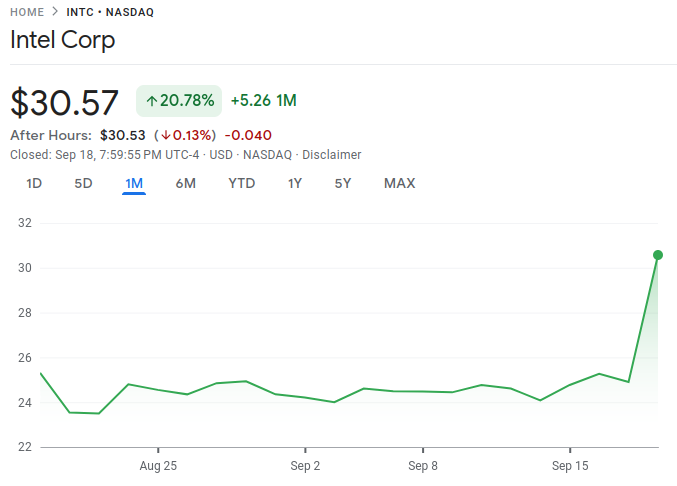The width and height of the screenshot is (677, 486).
Task: Select the 1D time range tab
Action: pos(34,183)
